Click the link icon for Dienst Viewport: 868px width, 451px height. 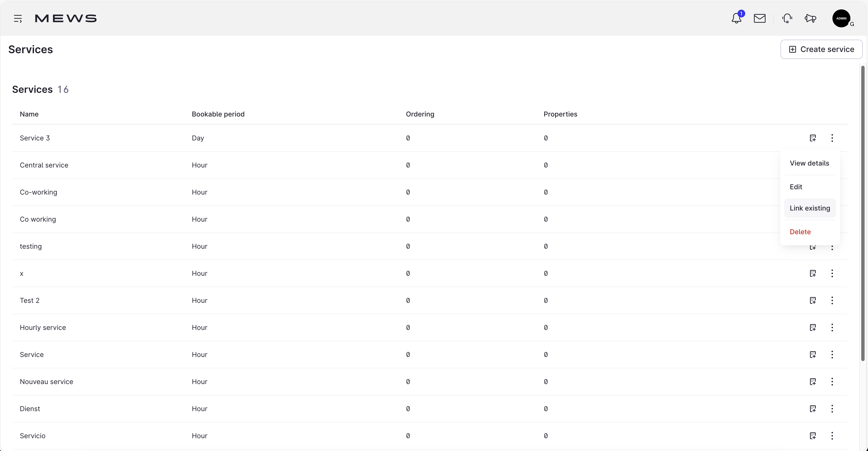[813, 408]
